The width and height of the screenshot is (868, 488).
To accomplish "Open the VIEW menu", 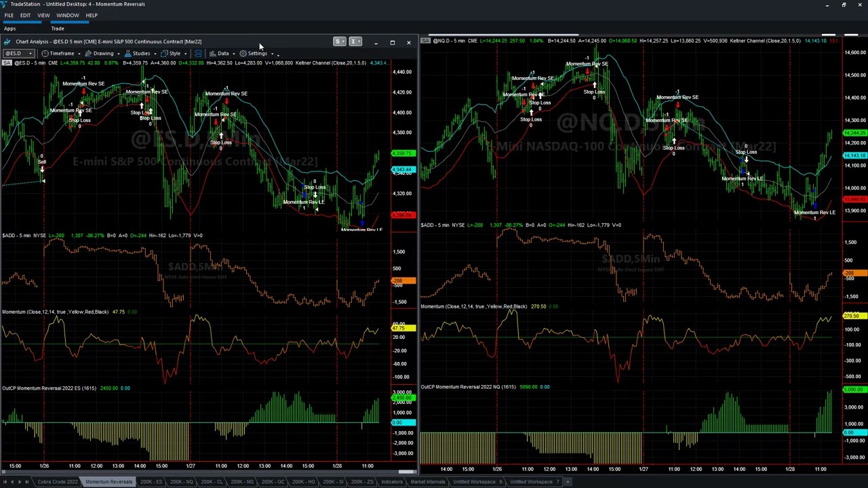I will pyautogui.click(x=43, y=15).
